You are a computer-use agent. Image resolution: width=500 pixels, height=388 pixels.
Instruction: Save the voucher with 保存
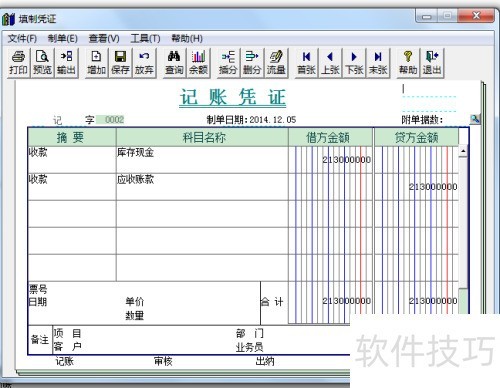[x=120, y=63]
